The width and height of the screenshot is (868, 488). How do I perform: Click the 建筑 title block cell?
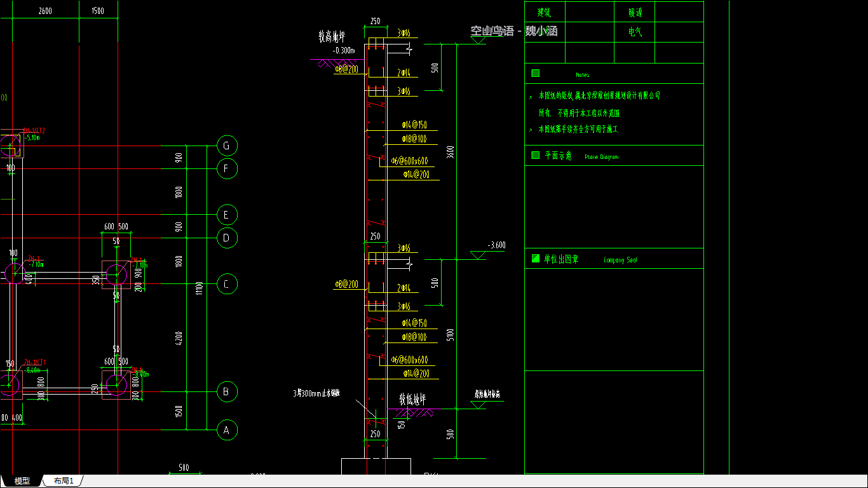pos(545,12)
